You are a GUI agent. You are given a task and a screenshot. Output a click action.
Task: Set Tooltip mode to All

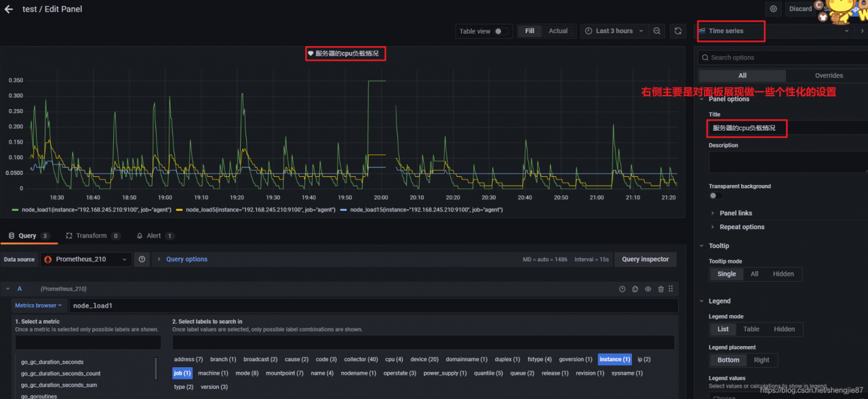tap(754, 274)
